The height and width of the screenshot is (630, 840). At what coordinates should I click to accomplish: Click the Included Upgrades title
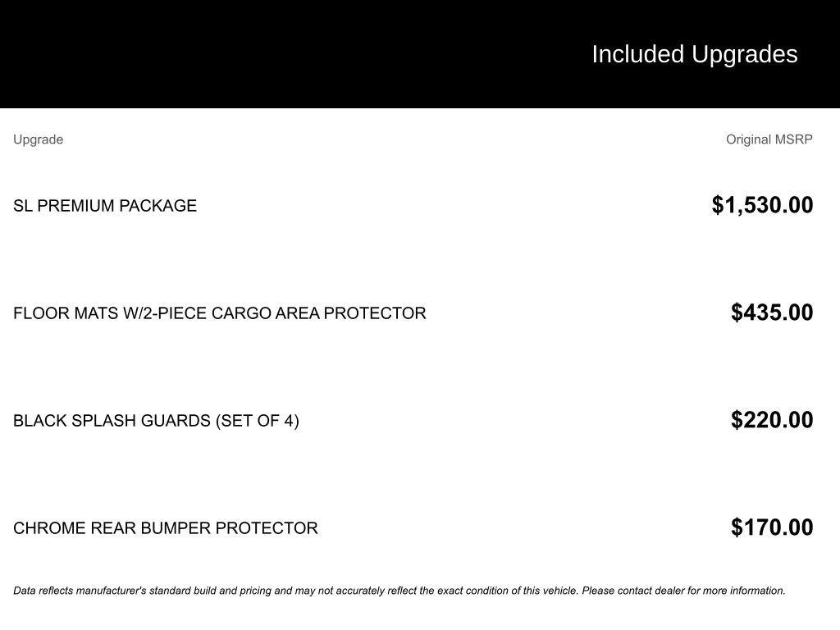694,54
